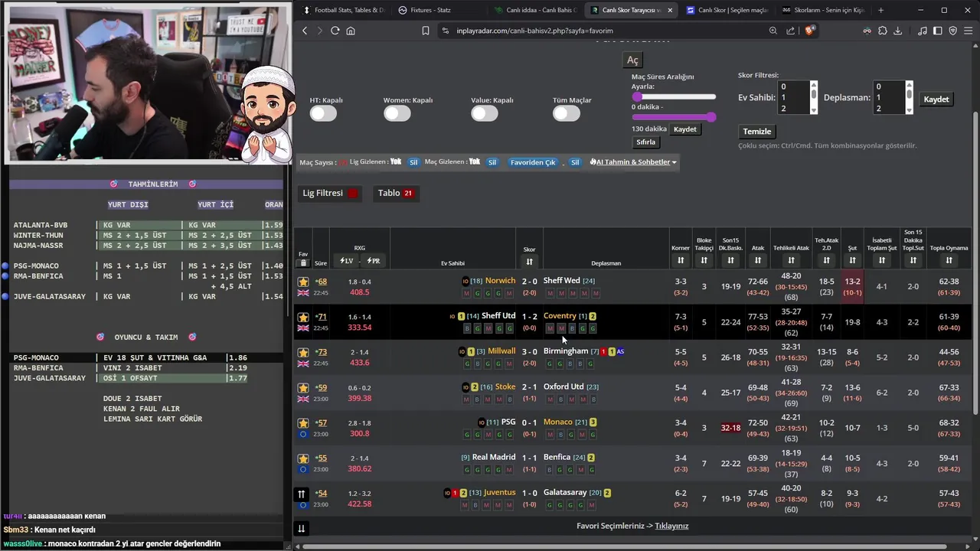Screen dimensions: 980x551
Task: Open the Lig Filtresi button
Action: 330,193
